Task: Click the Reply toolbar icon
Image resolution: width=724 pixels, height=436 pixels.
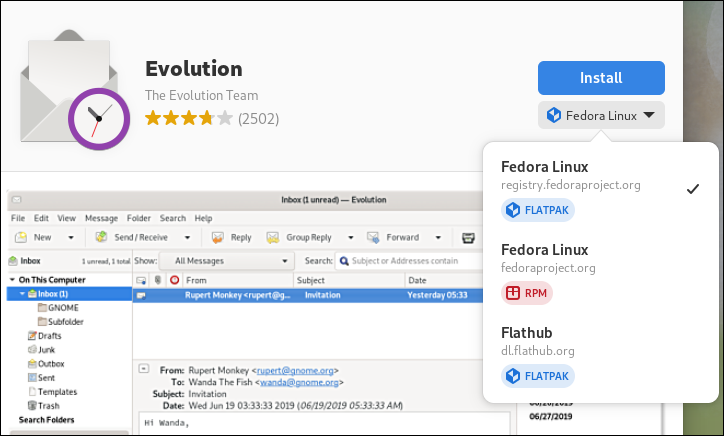Action: pyautogui.click(x=217, y=237)
